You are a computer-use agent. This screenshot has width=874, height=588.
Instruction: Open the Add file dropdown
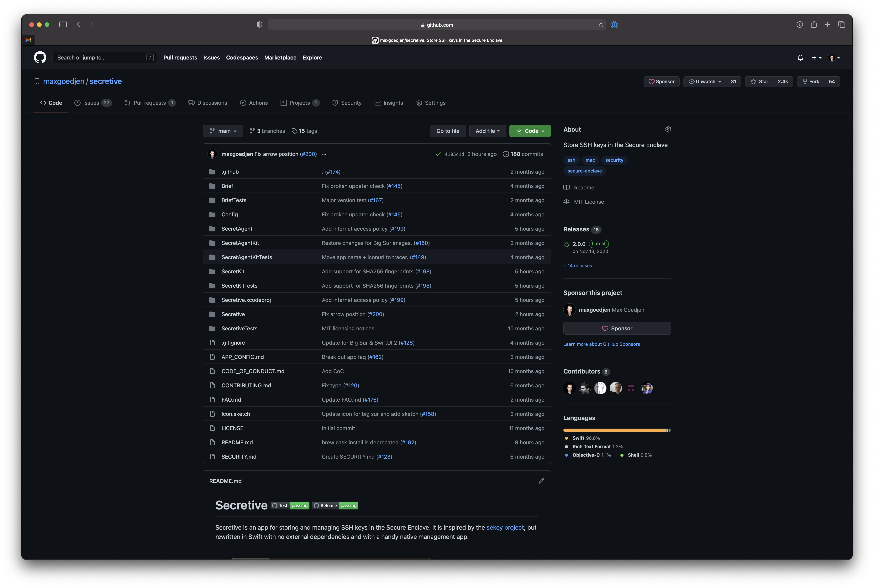487,131
